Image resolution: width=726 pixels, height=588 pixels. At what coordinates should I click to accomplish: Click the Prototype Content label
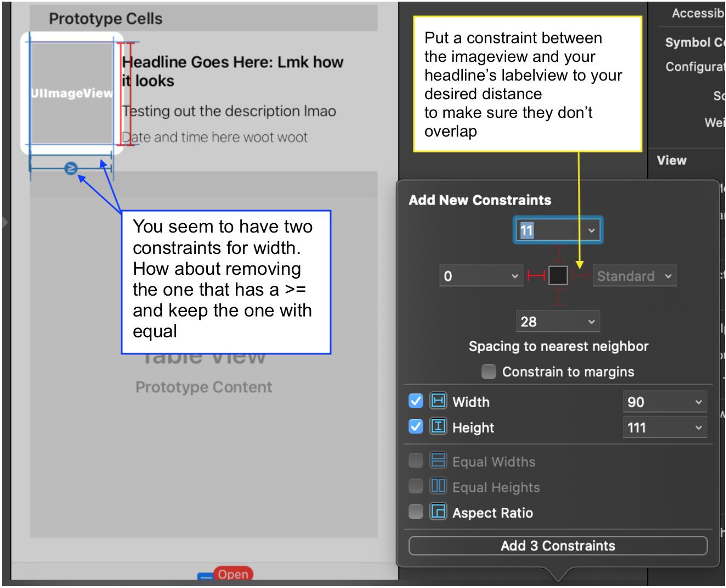[x=203, y=387]
